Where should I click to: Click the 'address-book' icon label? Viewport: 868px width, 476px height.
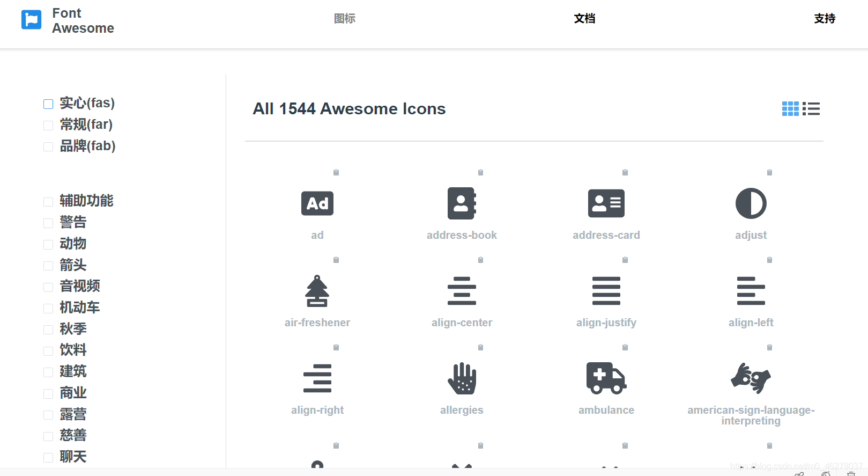pyautogui.click(x=462, y=235)
